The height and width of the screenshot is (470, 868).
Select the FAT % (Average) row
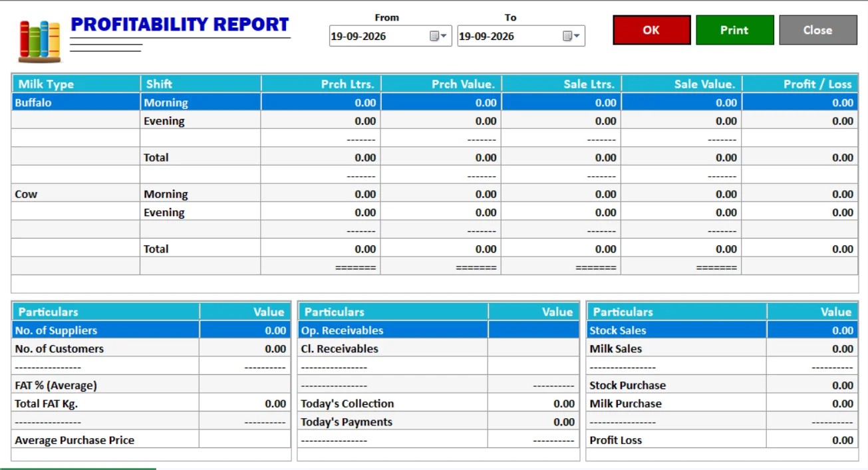click(x=152, y=385)
